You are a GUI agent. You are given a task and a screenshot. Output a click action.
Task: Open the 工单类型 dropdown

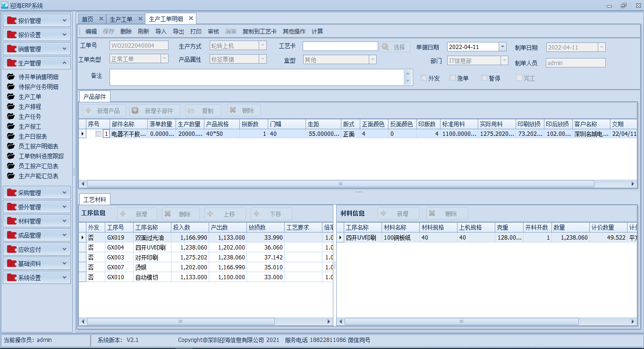[164, 59]
